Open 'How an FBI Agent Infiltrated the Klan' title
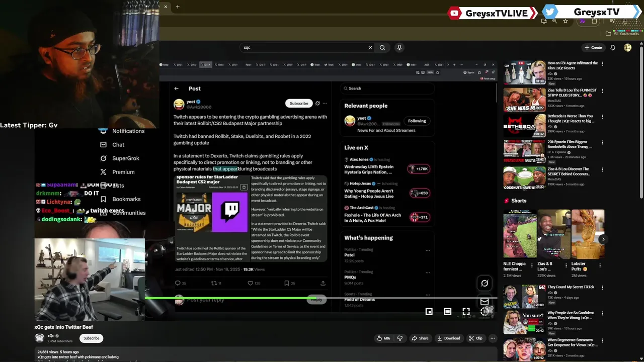This screenshot has height=362, width=644. 573,66
